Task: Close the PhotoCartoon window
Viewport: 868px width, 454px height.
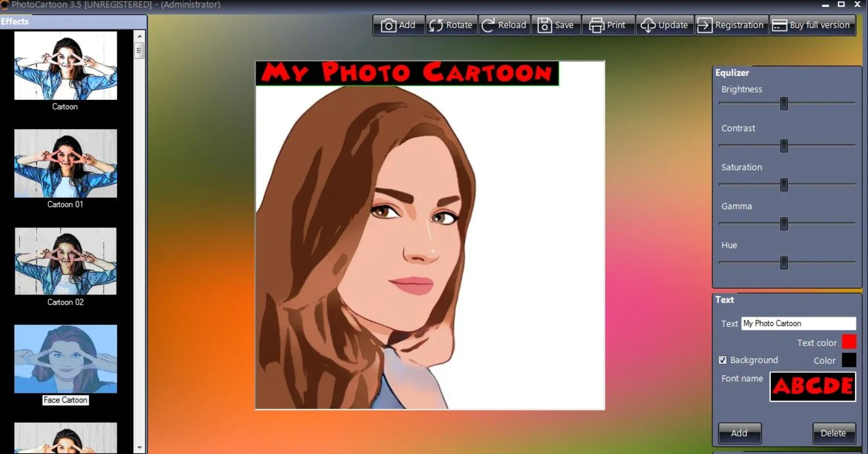Action: pos(857,5)
